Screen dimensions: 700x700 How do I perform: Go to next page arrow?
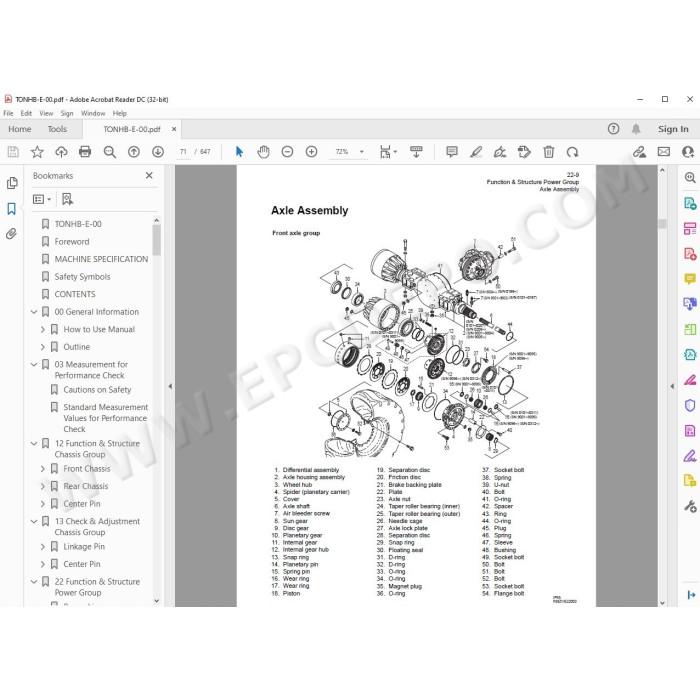coord(158,152)
